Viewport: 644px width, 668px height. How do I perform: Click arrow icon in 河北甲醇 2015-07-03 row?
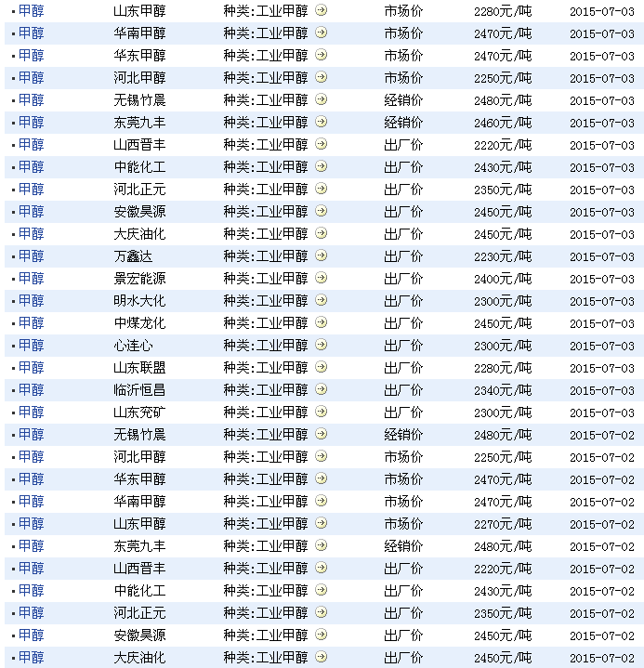point(321,77)
